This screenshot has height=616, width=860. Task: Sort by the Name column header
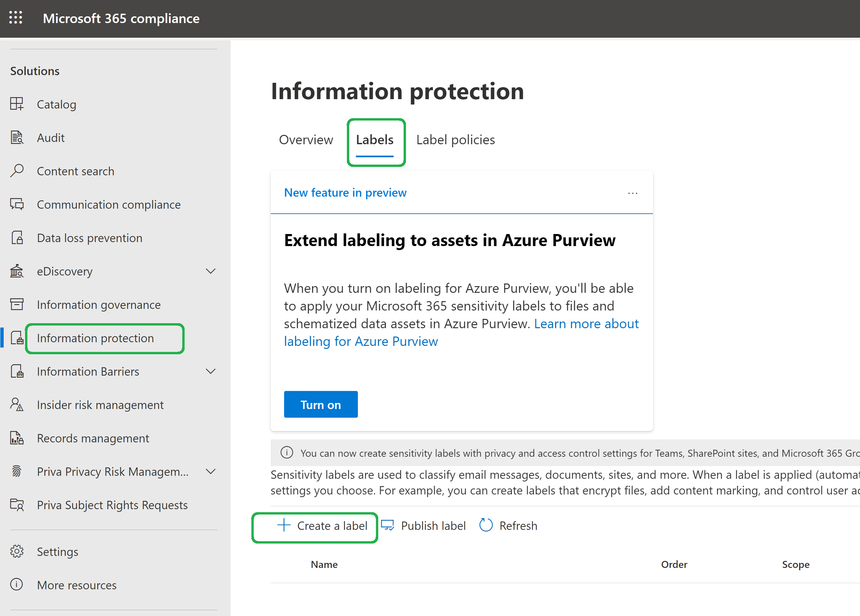tap(324, 564)
